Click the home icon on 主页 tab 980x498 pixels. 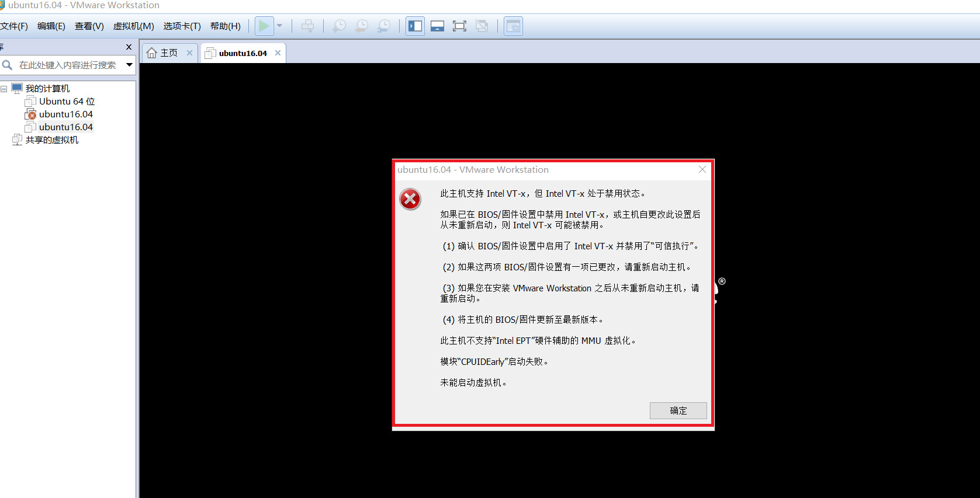click(152, 53)
